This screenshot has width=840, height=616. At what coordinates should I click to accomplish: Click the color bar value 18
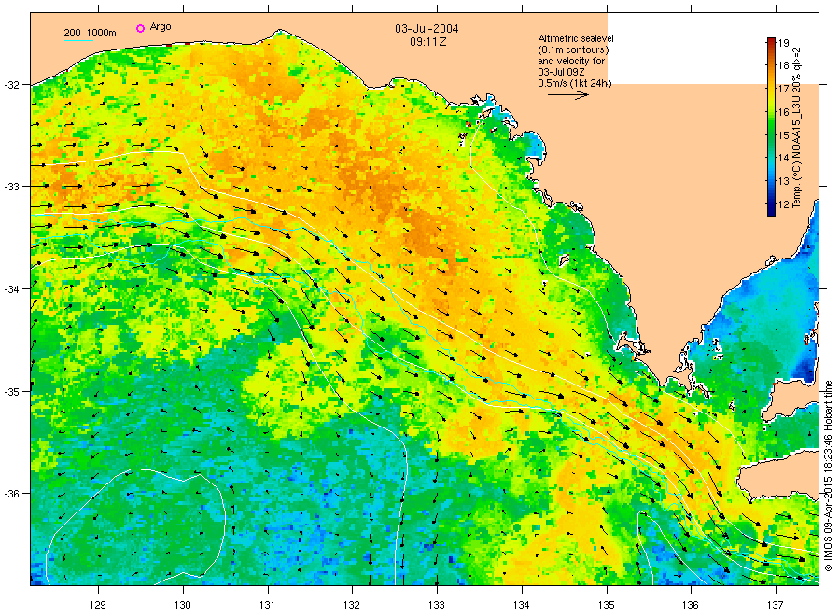tap(783, 65)
